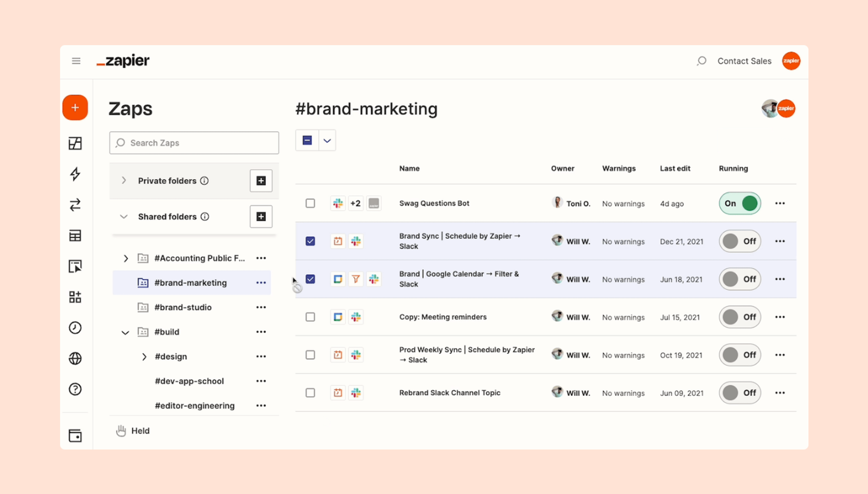Check the Rebrand Slack Channel Topic checkbox
This screenshot has width=868, height=494.
pos(310,393)
